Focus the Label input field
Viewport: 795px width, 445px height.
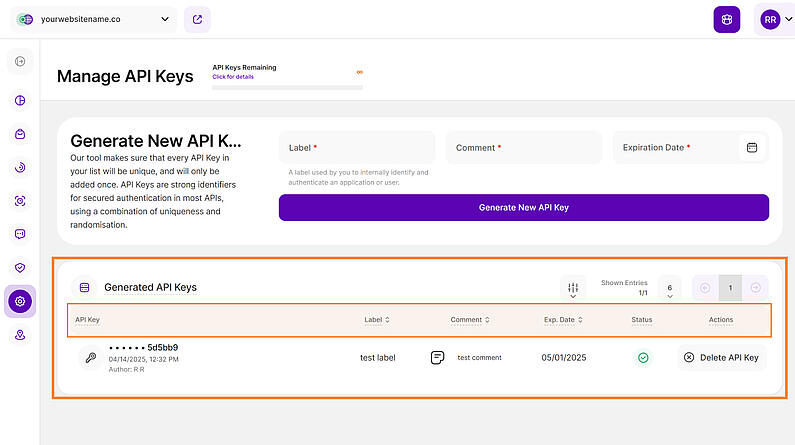click(357, 147)
